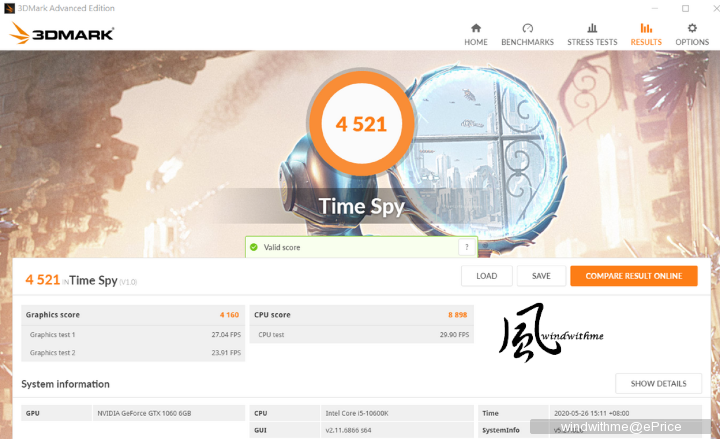
Task: Click the 29.90 FPS value
Action: [x=454, y=335]
